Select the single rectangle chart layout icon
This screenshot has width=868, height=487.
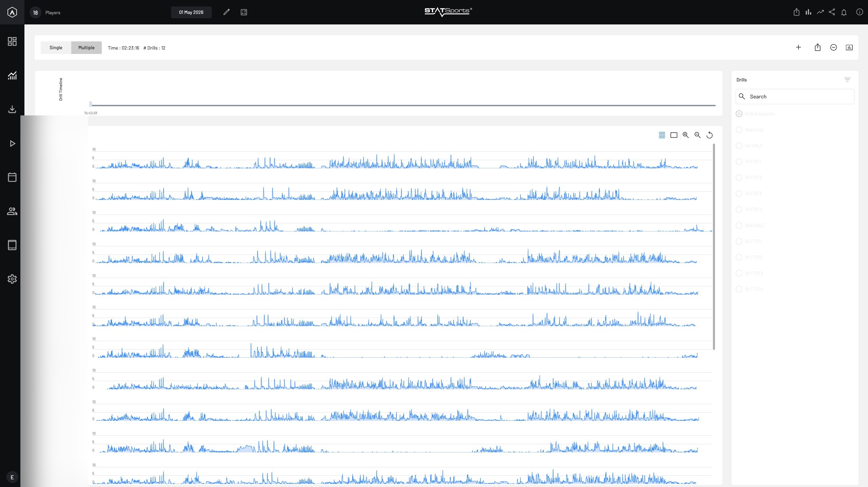pos(674,135)
